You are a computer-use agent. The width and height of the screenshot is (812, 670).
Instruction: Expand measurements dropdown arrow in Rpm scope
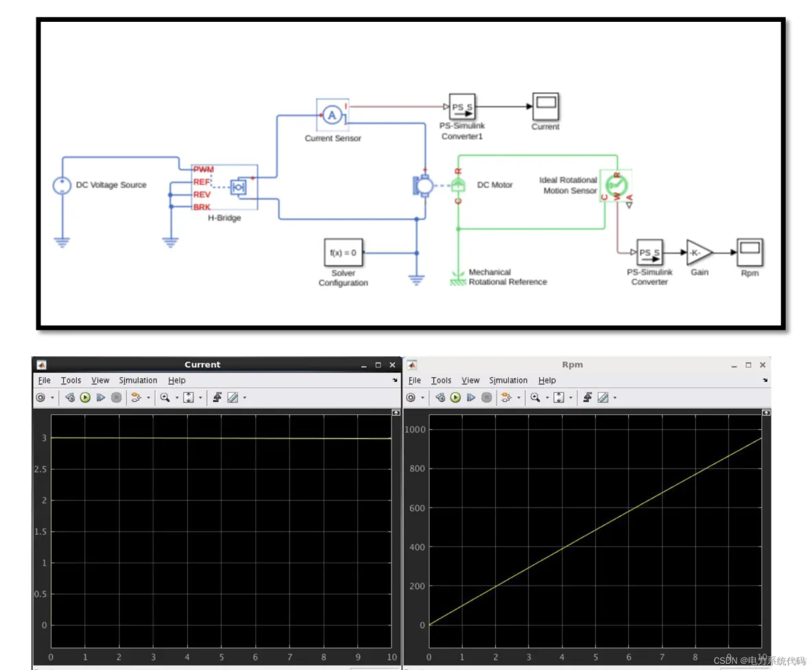615,398
